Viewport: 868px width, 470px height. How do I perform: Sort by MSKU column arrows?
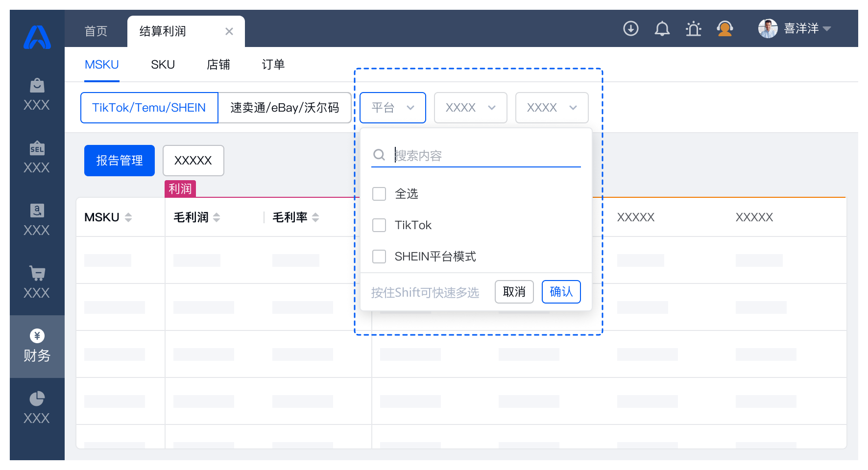click(x=128, y=217)
